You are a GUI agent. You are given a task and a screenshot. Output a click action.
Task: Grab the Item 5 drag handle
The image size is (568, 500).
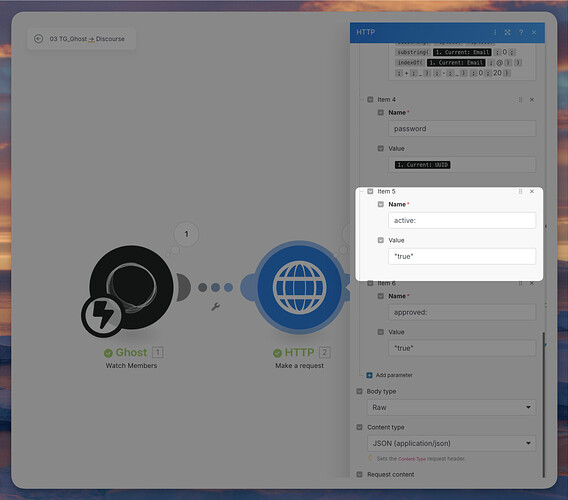tap(521, 191)
